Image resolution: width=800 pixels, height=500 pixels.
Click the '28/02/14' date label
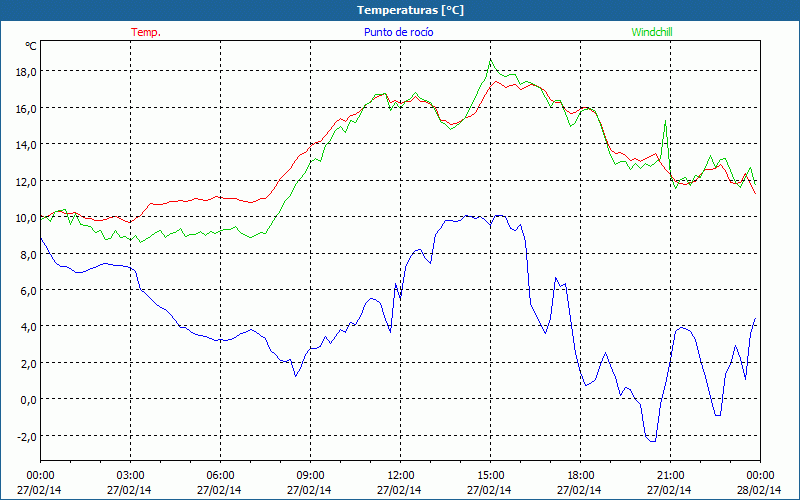coord(759,490)
